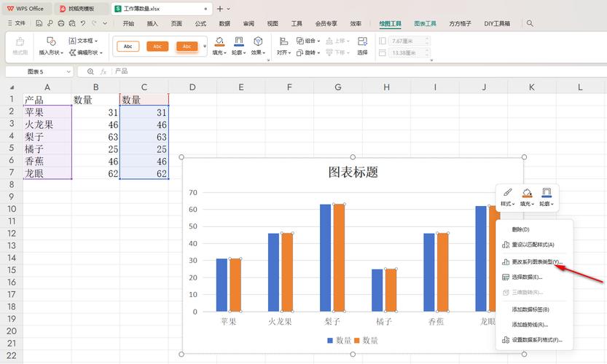This screenshot has height=364, width=607.
Task: Click the shape width field 13.38厘米
Action: point(410,53)
